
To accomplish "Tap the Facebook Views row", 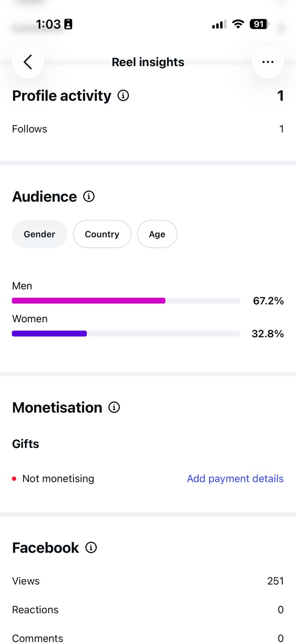I will [148, 581].
